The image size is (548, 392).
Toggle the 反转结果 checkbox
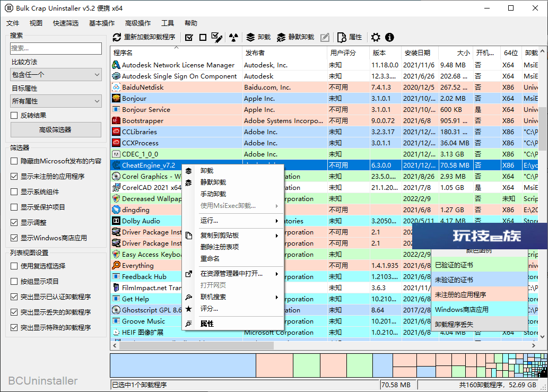pyautogui.click(x=14, y=115)
